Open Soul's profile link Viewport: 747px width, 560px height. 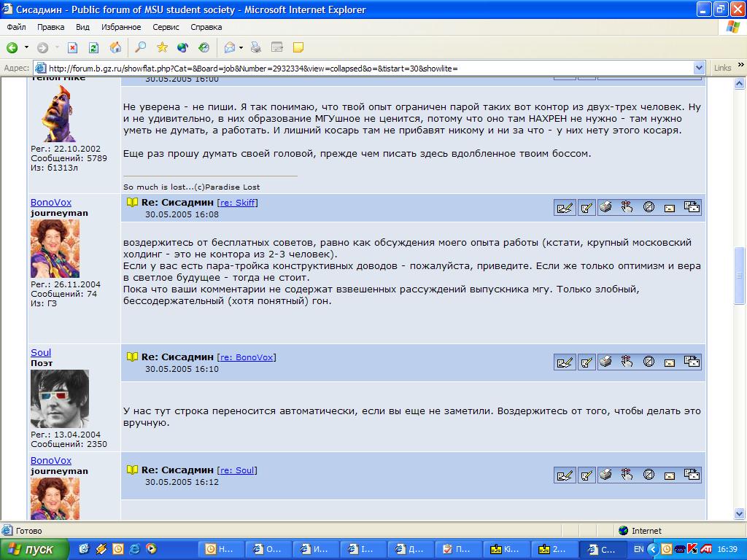click(x=41, y=353)
